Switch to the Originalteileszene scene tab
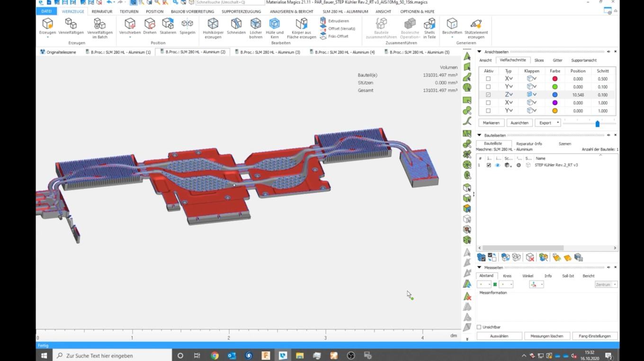 coord(58,52)
